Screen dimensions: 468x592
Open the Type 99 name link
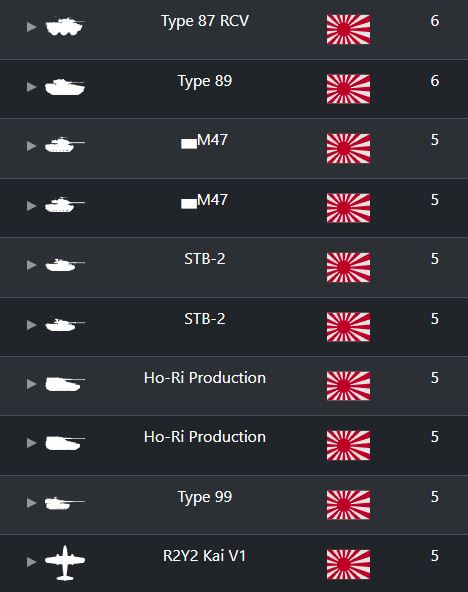205,497
